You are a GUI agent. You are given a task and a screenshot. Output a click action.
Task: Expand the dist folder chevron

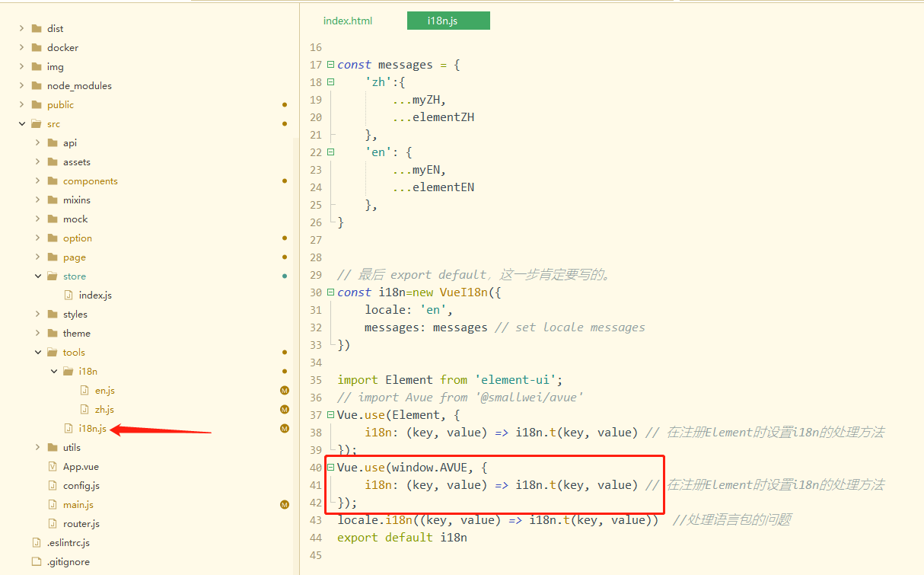coord(22,28)
